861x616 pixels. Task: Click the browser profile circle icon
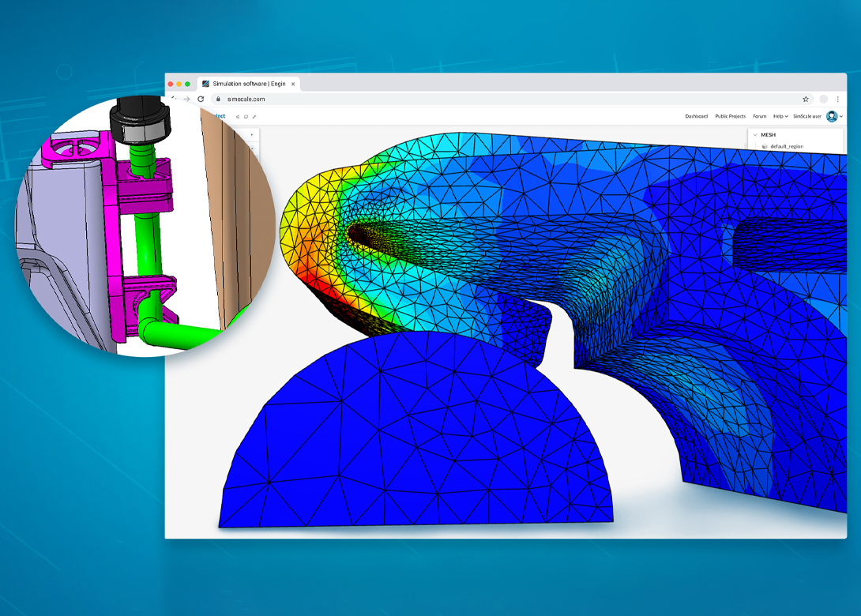click(x=823, y=99)
